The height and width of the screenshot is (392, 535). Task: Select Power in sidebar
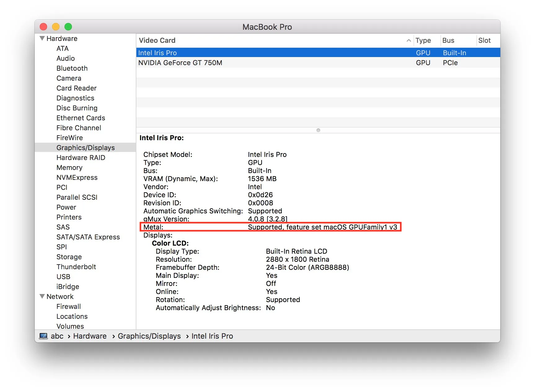pyautogui.click(x=66, y=207)
